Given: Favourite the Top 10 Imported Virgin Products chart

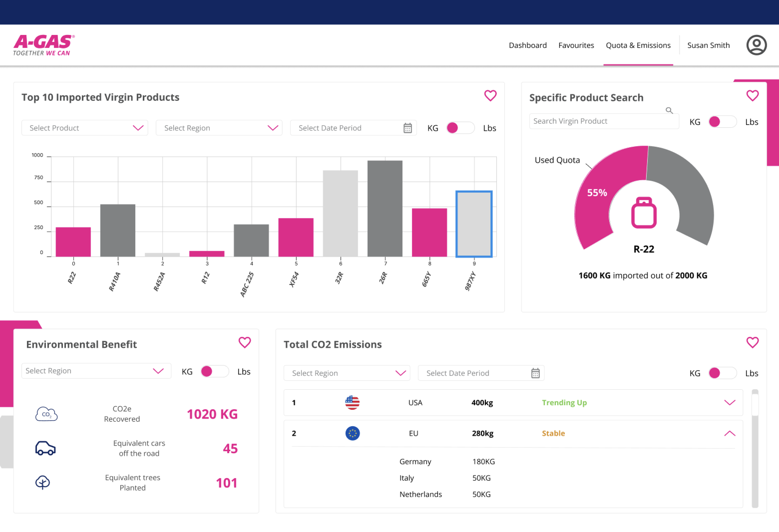Looking at the screenshot, I should (491, 96).
